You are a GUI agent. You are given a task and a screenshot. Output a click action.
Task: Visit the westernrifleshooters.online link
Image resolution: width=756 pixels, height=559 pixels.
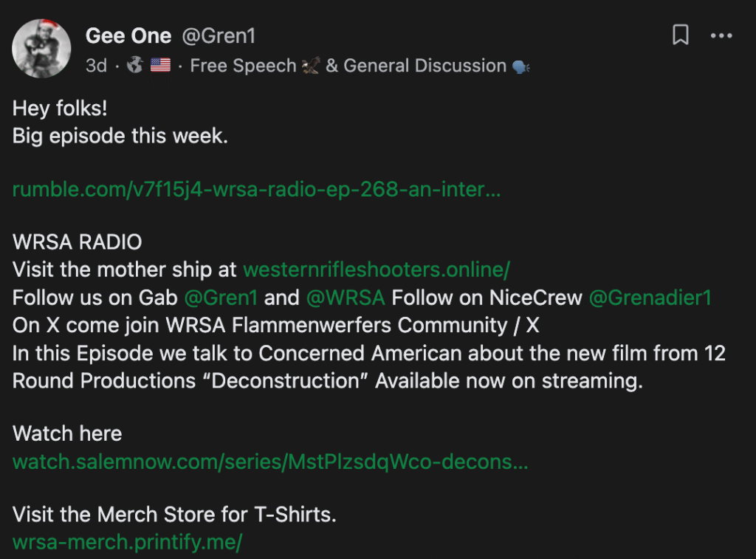pyautogui.click(x=377, y=270)
